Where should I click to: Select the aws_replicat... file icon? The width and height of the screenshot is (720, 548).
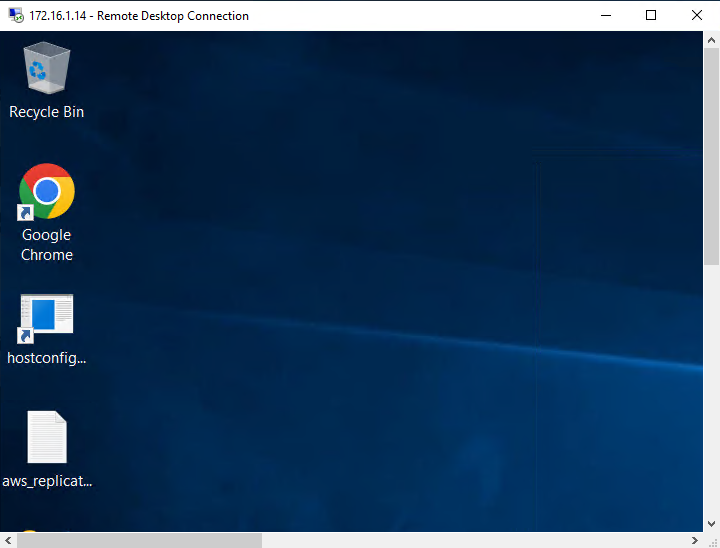pos(47,437)
